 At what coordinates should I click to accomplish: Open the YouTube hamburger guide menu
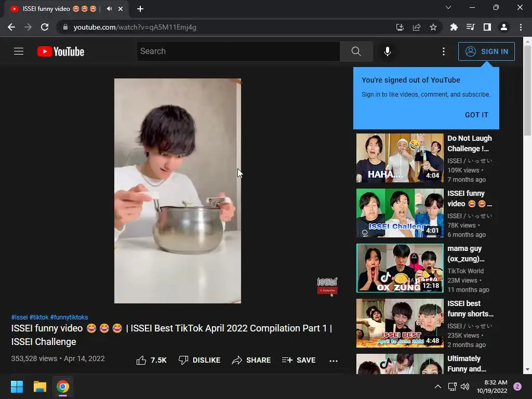tap(19, 51)
